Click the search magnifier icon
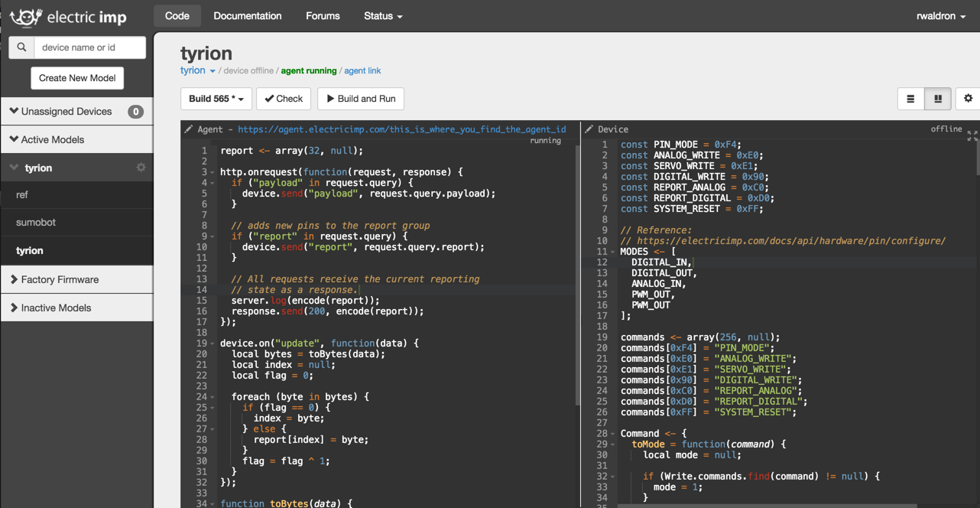Image resolution: width=980 pixels, height=508 pixels. point(21,47)
